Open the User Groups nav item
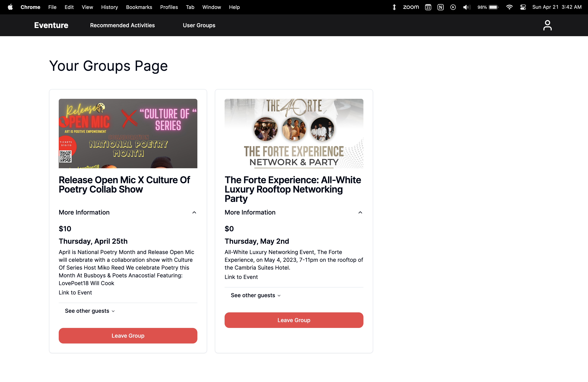The height and width of the screenshot is (382, 588). 199,25
